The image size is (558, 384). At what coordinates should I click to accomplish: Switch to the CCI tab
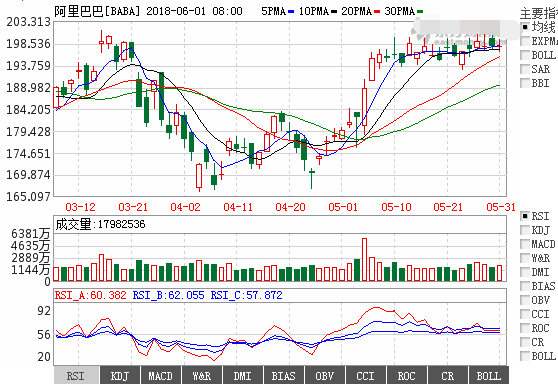pos(365,376)
